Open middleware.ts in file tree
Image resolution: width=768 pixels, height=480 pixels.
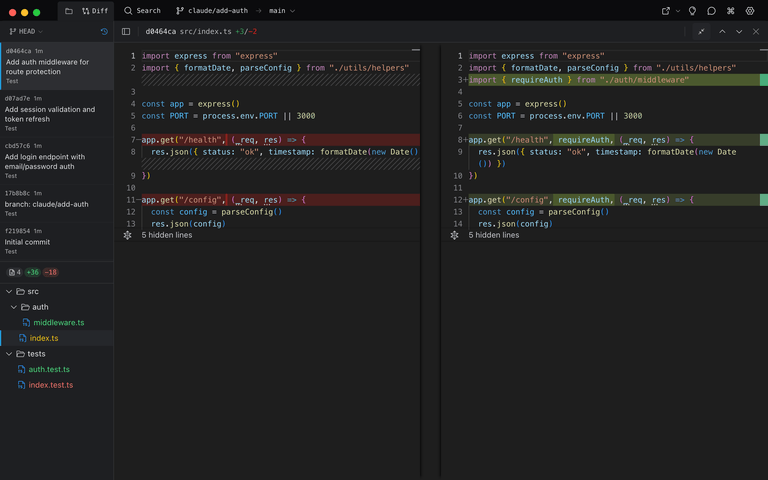58,323
